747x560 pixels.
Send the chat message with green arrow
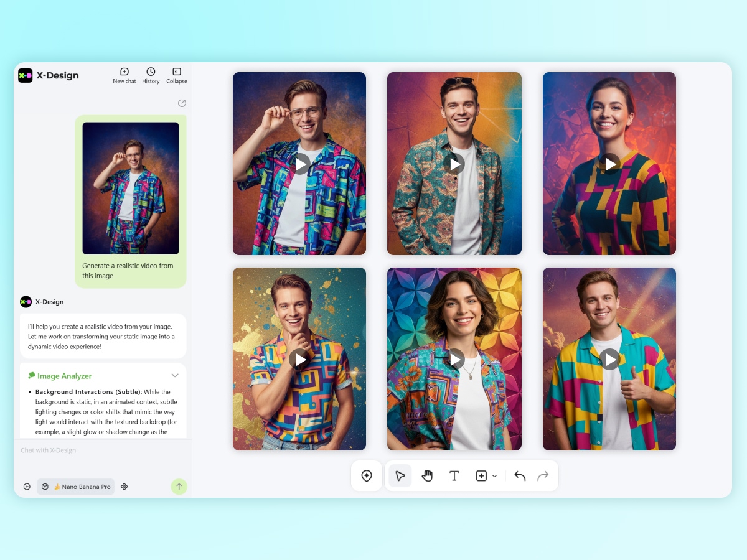pyautogui.click(x=179, y=487)
